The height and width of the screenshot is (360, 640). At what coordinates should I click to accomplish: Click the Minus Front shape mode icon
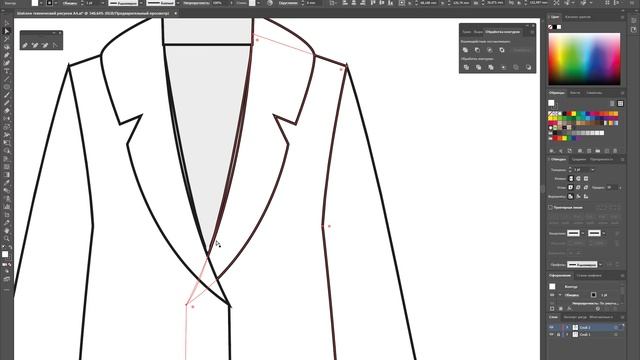[x=478, y=50]
